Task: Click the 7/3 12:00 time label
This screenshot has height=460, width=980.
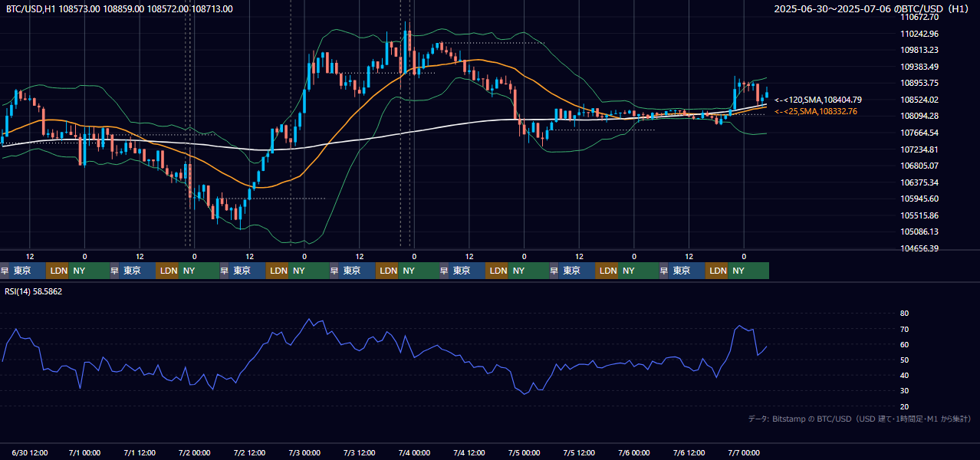Action: tap(360, 453)
